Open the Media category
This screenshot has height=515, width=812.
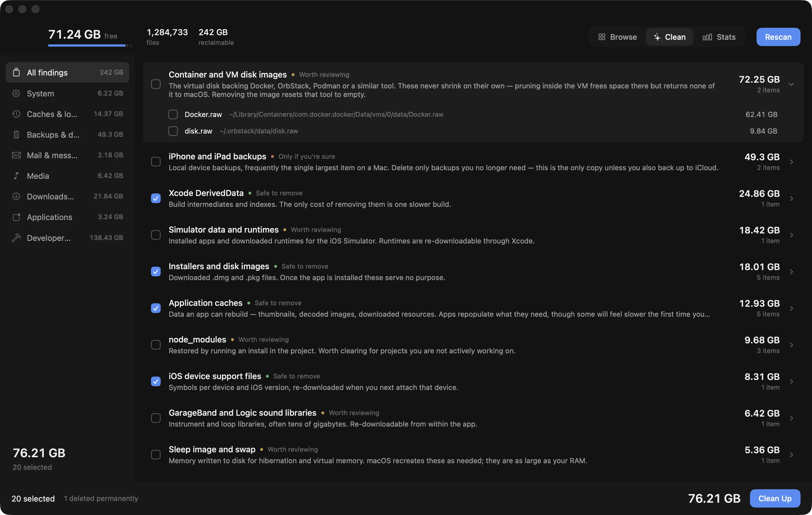(x=67, y=176)
